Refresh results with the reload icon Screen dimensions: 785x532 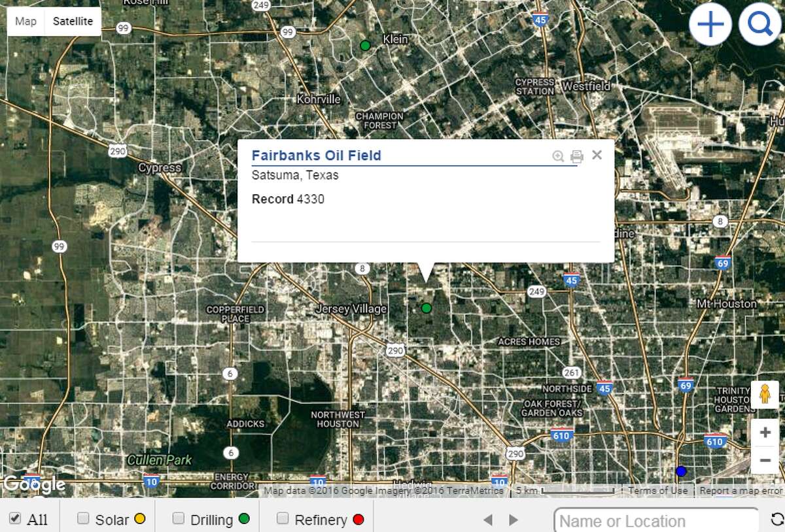point(776,520)
